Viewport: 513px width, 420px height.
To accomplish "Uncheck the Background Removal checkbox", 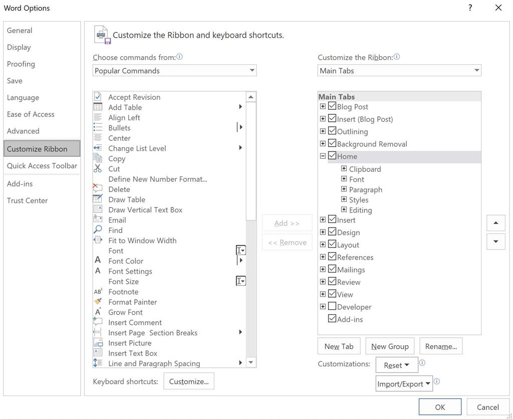I will tap(332, 143).
